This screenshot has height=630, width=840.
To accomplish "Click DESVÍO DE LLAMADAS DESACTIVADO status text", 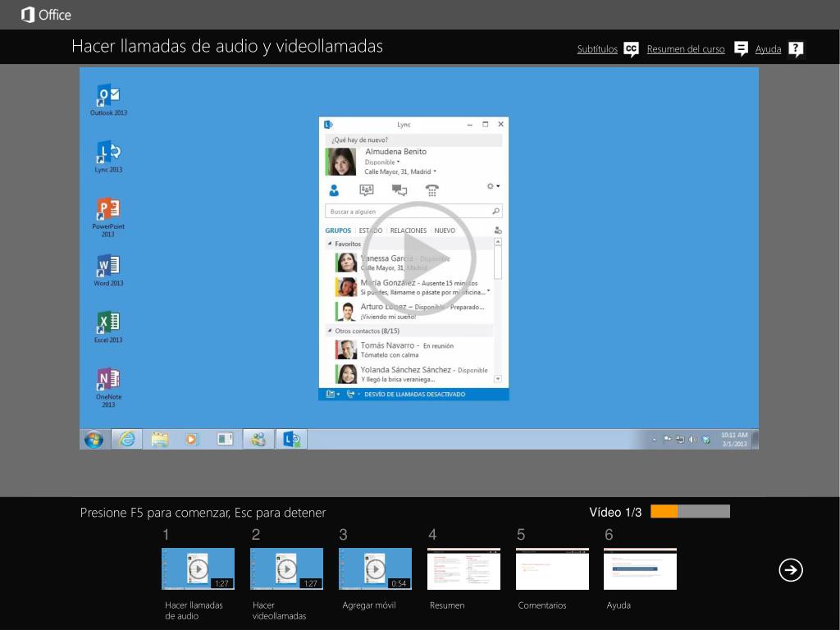I will click(x=414, y=395).
